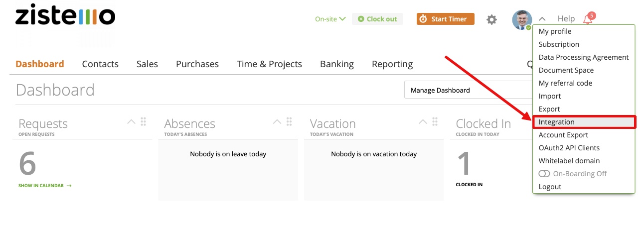Open the Time & Projects tab
The image size is (644, 225).
tap(269, 64)
